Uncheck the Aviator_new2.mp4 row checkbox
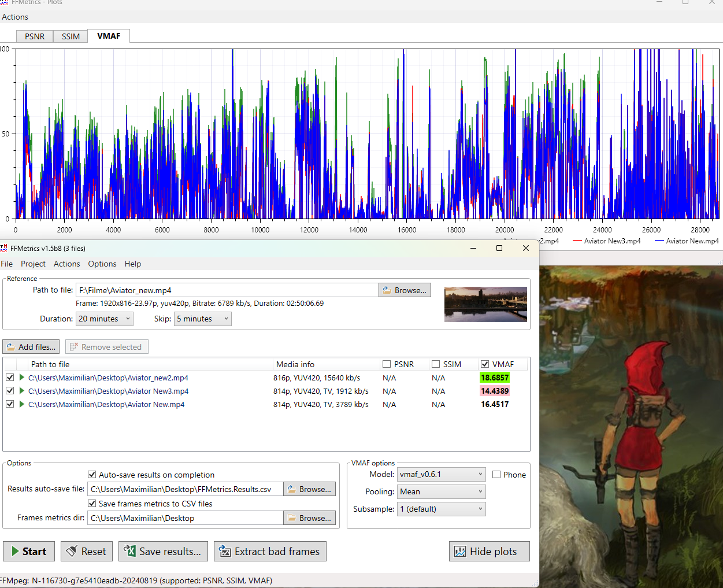723x588 pixels. pos(10,378)
